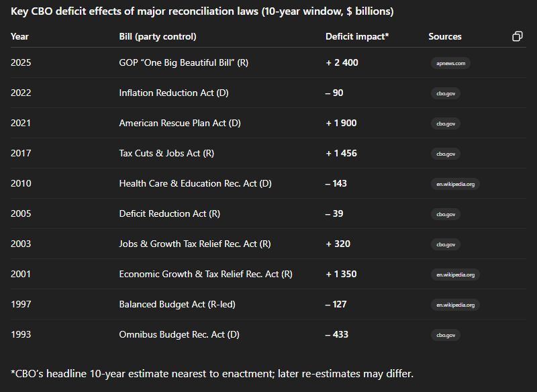The height and width of the screenshot is (392, 537).
Task: Click cbo.gov source for Tax Cuts & Jobs Act
Action: (x=446, y=154)
